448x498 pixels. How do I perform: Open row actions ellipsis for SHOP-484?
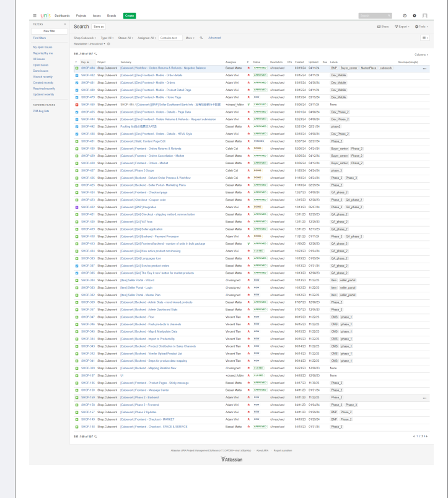pos(424,68)
